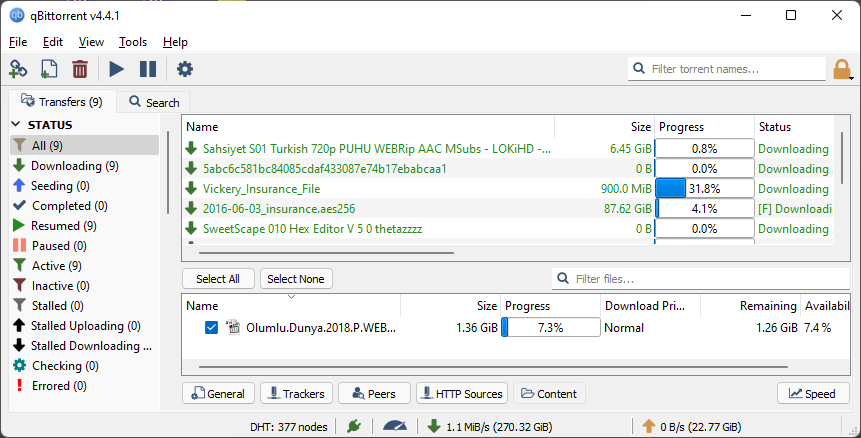
Task: Click the green download speed arrow in status bar
Action: click(x=434, y=426)
